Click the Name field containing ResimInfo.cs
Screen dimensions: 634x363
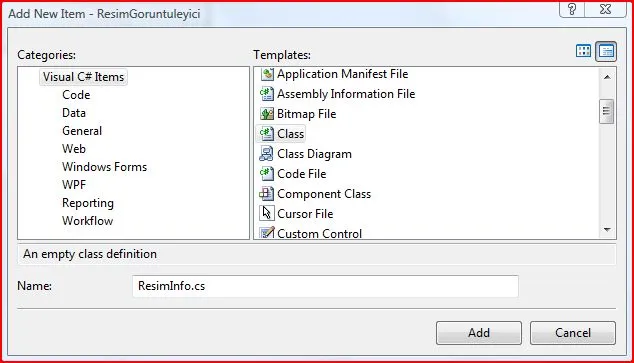point(325,286)
